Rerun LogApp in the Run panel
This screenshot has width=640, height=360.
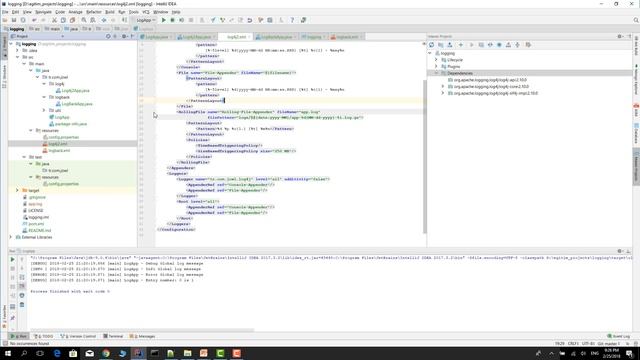[x=12, y=260]
